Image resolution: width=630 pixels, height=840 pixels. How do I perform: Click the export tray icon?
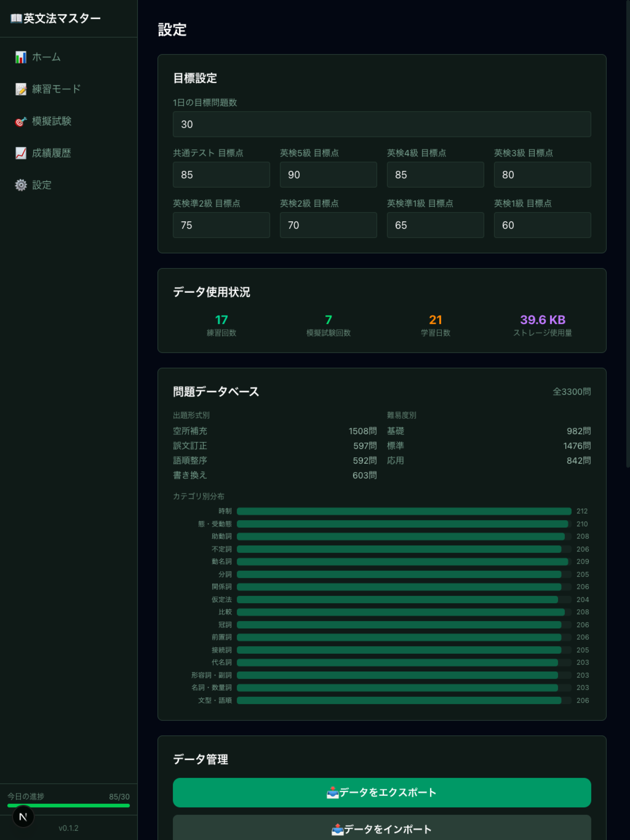point(333,793)
